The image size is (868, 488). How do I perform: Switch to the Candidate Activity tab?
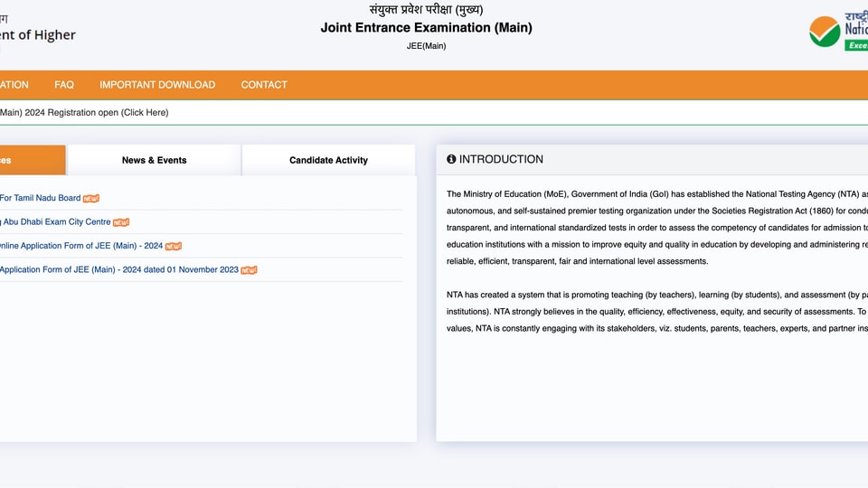coord(328,160)
